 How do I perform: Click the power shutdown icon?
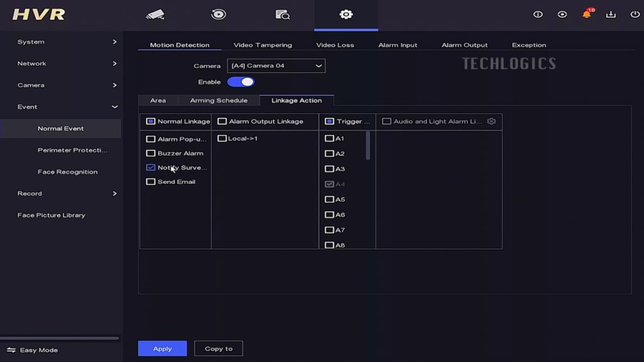(x=635, y=14)
